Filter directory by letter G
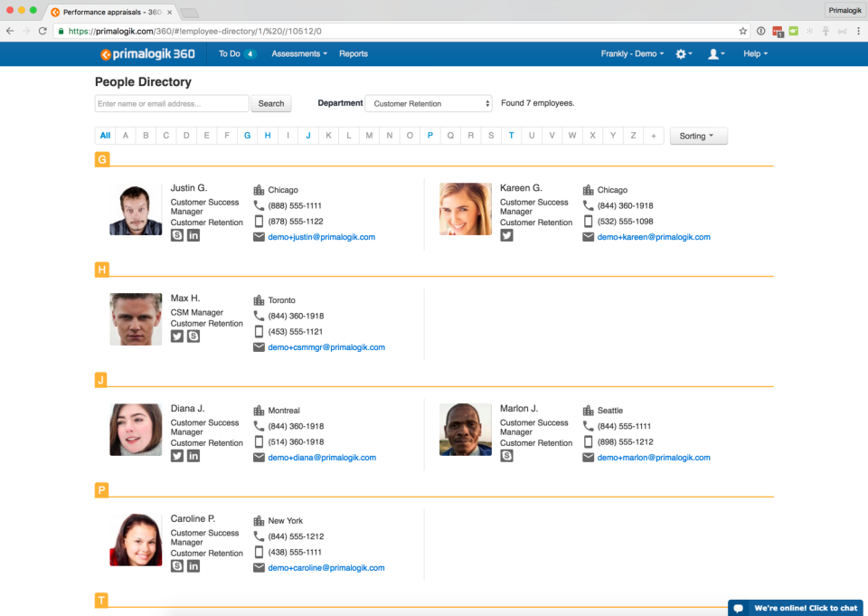This screenshot has width=868, height=616. pyautogui.click(x=247, y=136)
